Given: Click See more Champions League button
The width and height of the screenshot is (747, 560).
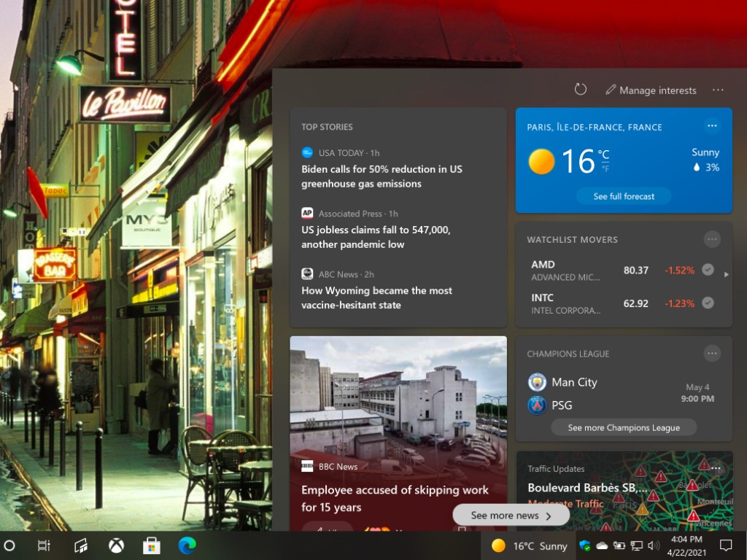Looking at the screenshot, I should point(624,428).
